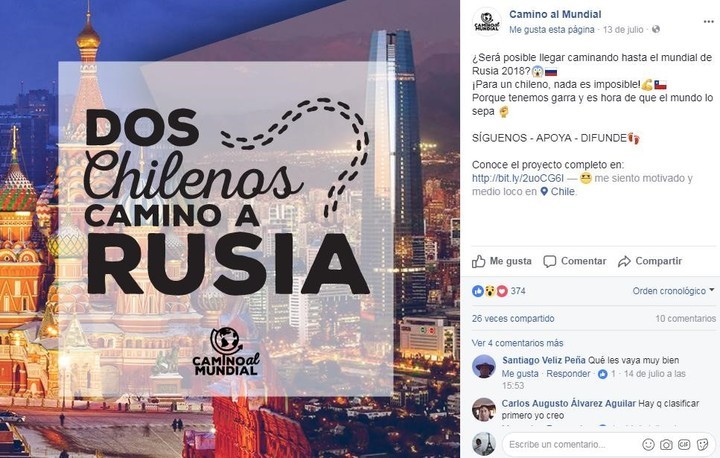The width and height of the screenshot is (720, 458).
Task: Click the emoji icon in comment box
Action: (648, 444)
